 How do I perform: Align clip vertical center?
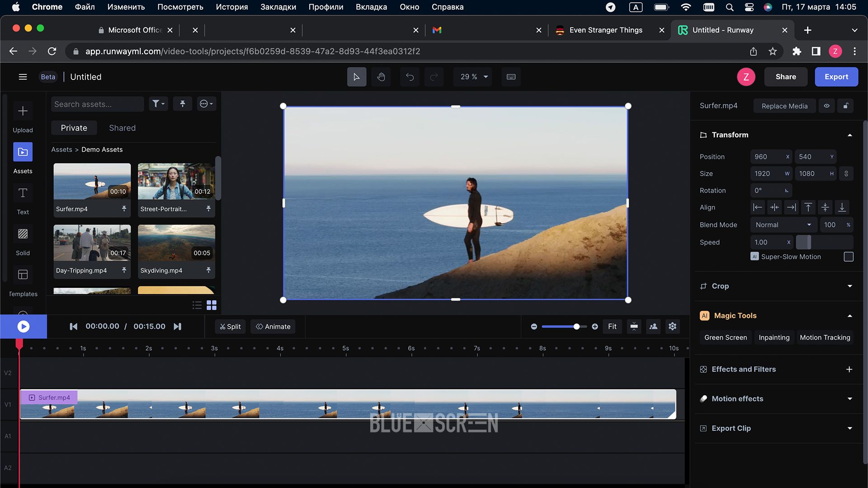click(x=825, y=207)
